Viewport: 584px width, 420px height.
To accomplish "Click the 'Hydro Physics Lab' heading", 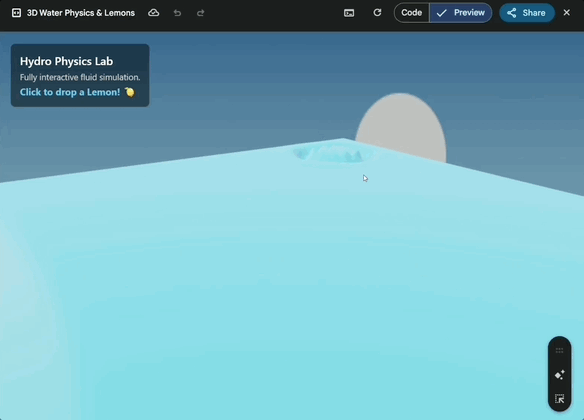I will [66, 61].
